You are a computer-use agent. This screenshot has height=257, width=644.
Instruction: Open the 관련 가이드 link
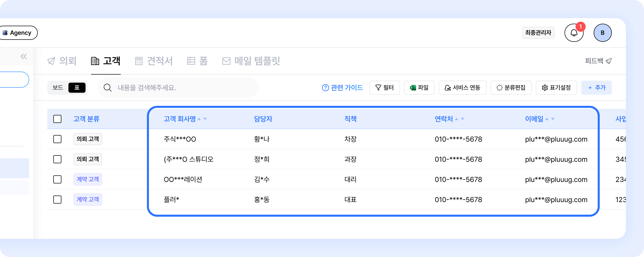pyautogui.click(x=342, y=88)
